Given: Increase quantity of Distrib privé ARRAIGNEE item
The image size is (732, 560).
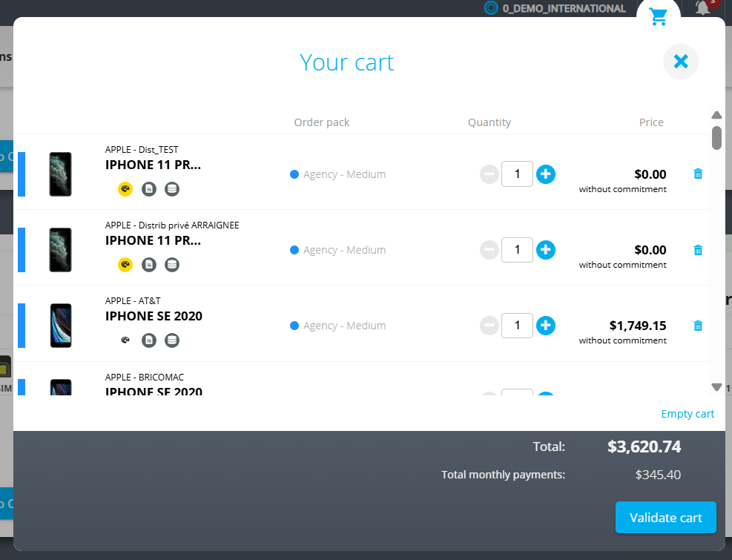Looking at the screenshot, I should point(546,250).
